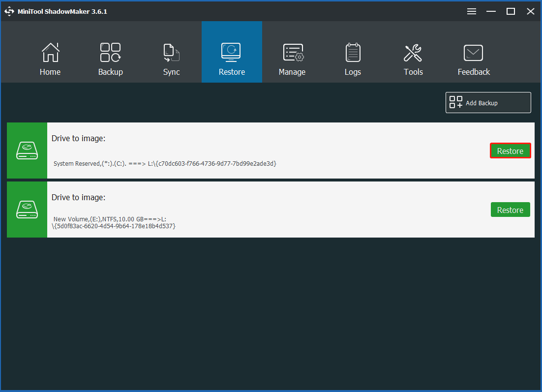The height and width of the screenshot is (392, 542).
Task: Select the System Reserved backup path text
Action: [x=165, y=163]
